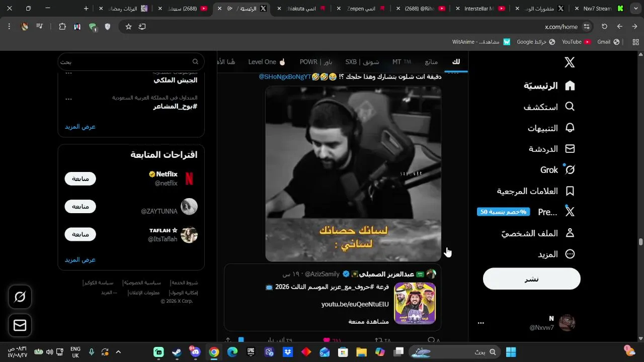Screen dimensions: 644x362
Task: Open the @SHoNgxBoNgYT mention link
Action: coord(285,76)
